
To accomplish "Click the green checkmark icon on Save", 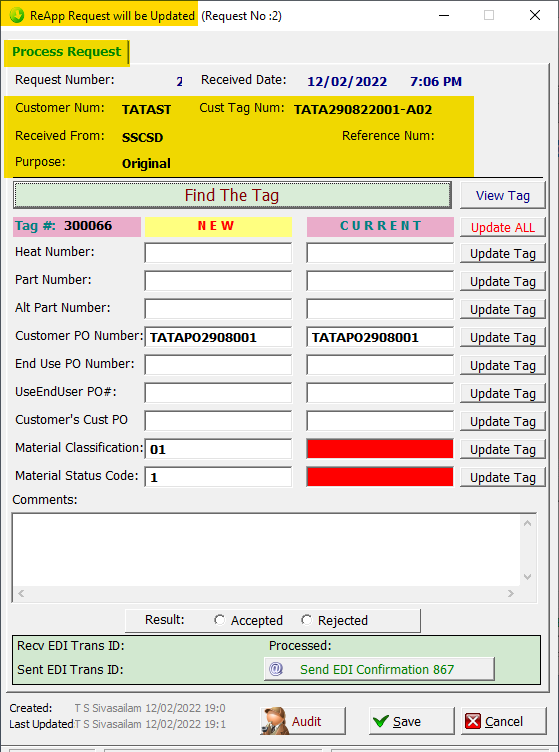I will tap(381, 721).
